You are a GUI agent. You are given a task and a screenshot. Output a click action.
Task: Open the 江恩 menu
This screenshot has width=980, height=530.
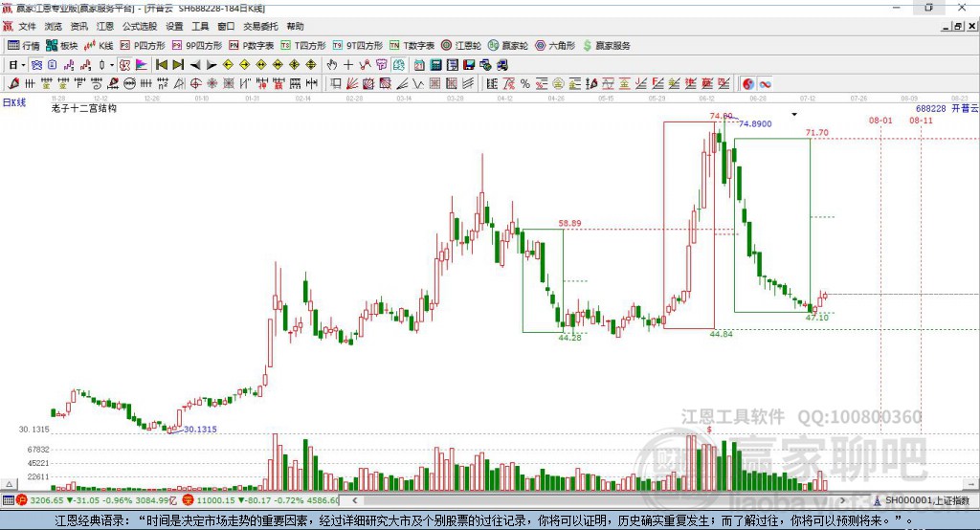[105, 26]
